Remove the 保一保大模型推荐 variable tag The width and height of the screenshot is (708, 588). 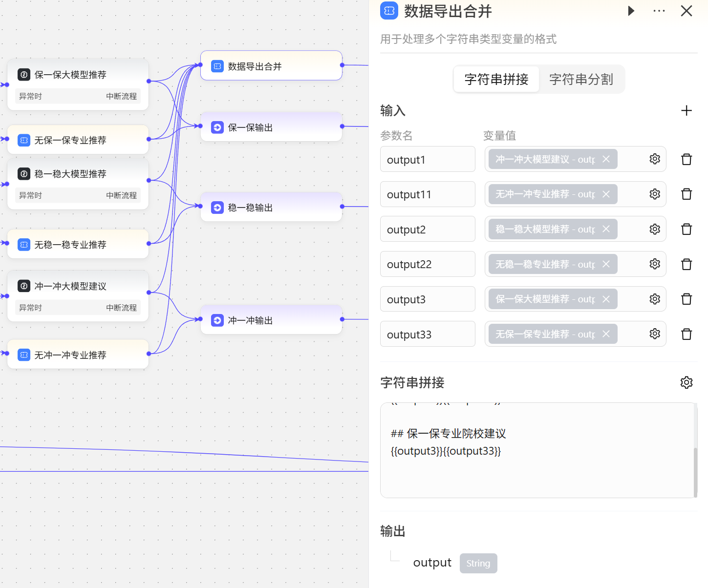(x=606, y=299)
